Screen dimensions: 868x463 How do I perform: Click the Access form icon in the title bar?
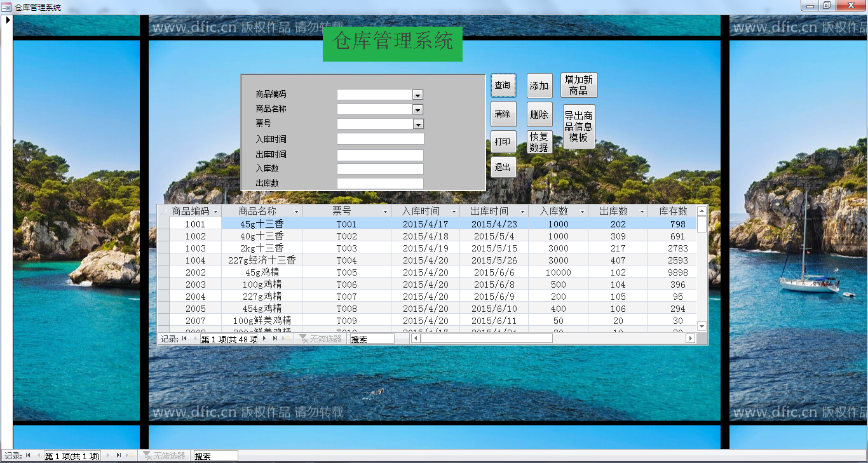coord(5,6)
